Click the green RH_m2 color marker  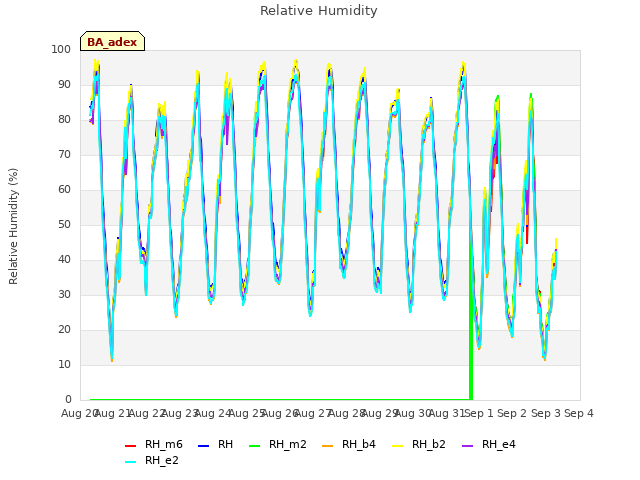coord(254,446)
